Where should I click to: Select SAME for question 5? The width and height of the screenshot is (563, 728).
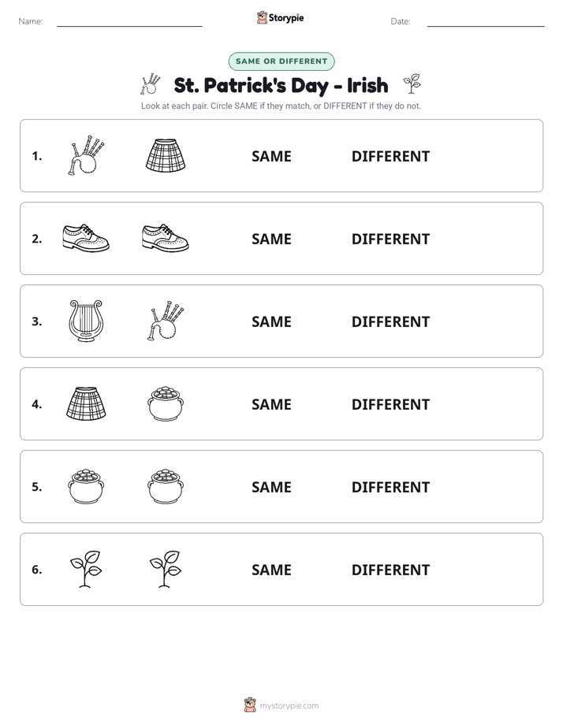coord(271,487)
